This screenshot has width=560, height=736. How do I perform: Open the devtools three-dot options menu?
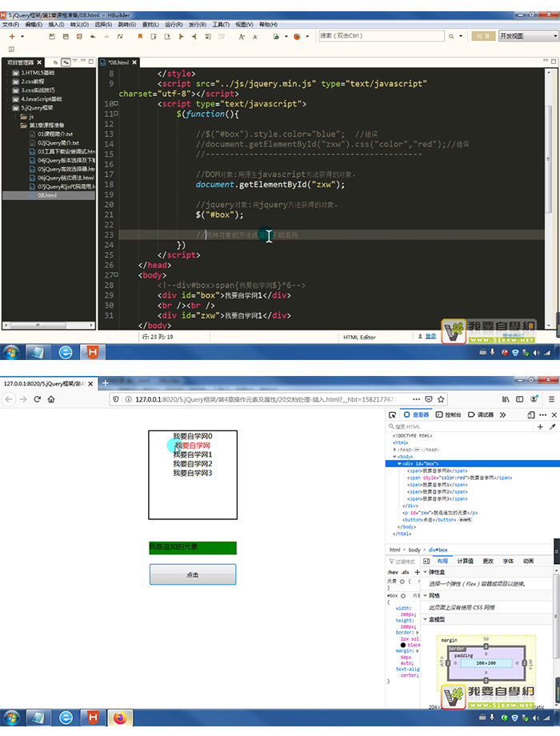pos(542,415)
